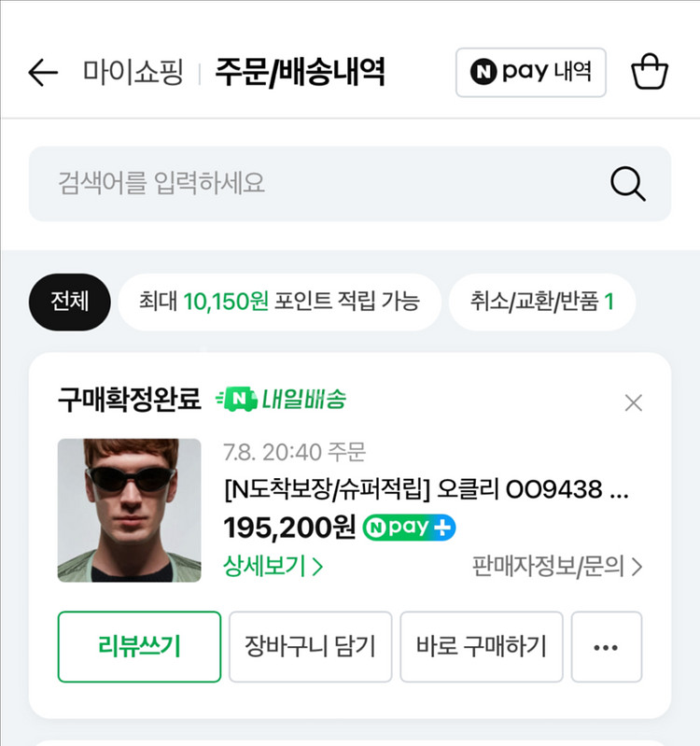Focus the 검색어를 입력하세요 search field
This screenshot has width=700, height=746.
coord(317,184)
